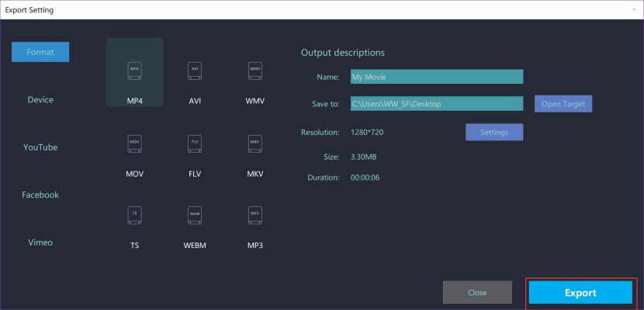Pick the WMV output format

click(x=254, y=73)
